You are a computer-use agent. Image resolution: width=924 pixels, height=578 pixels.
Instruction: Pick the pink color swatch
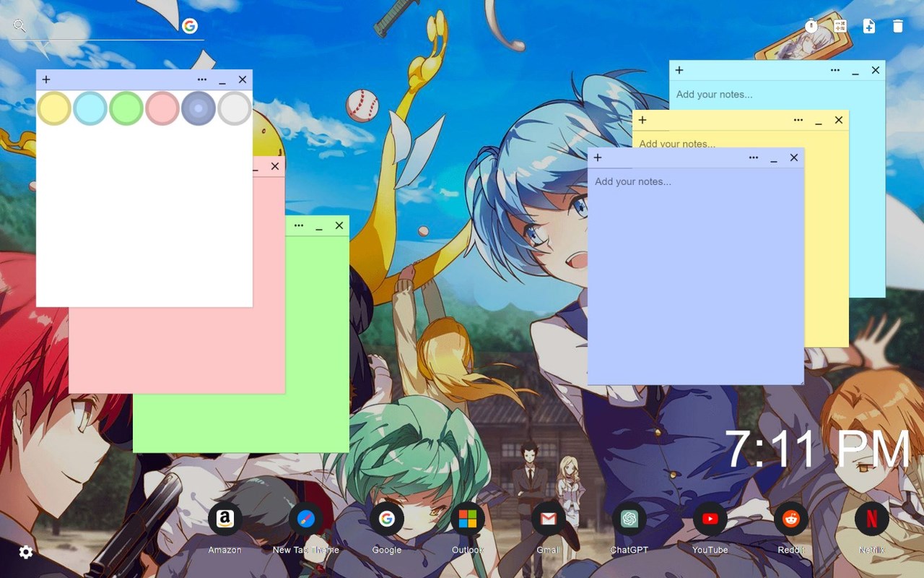click(162, 108)
